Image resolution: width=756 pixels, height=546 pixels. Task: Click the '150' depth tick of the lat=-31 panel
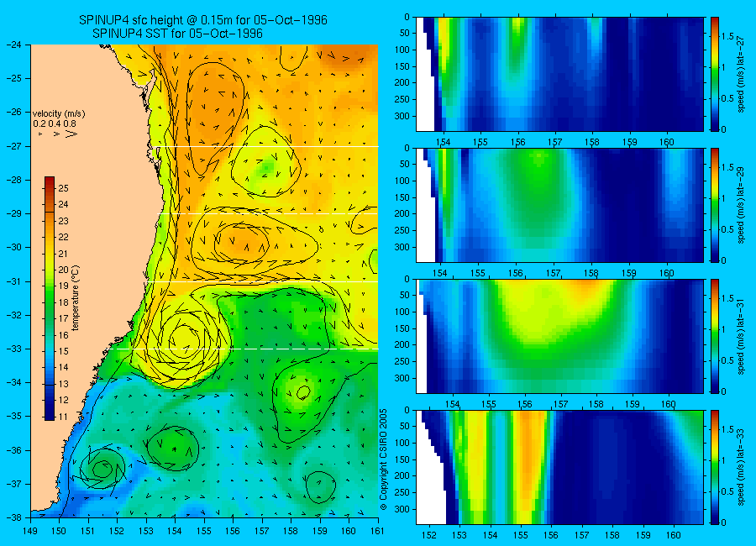[402, 328]
